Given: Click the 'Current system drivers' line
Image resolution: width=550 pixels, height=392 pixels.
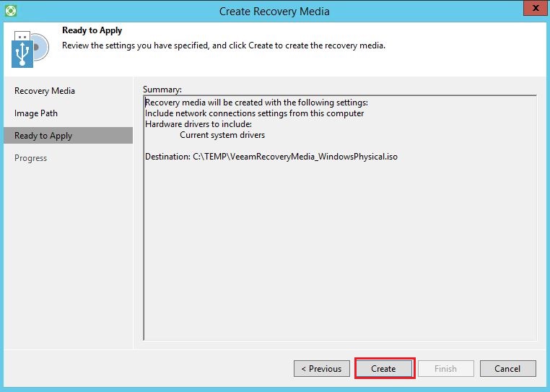Looking at the screenshot, I should (x=222, y=135).
